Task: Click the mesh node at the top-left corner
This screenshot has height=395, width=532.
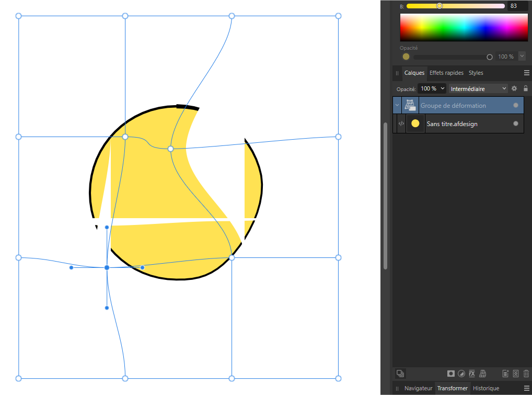Action: pos(19,16)
